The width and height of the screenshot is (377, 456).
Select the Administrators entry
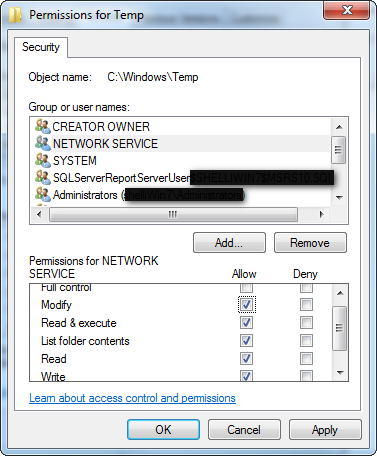180,194
